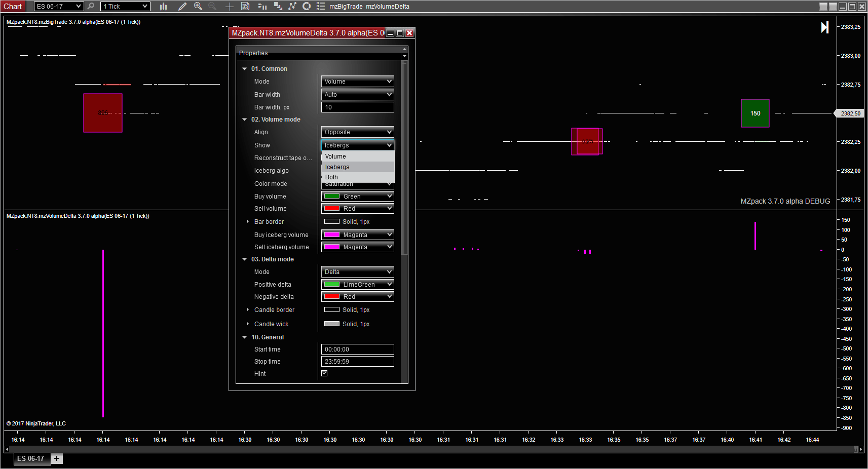Collapse the 02. Volume mode section

point(244,120)
